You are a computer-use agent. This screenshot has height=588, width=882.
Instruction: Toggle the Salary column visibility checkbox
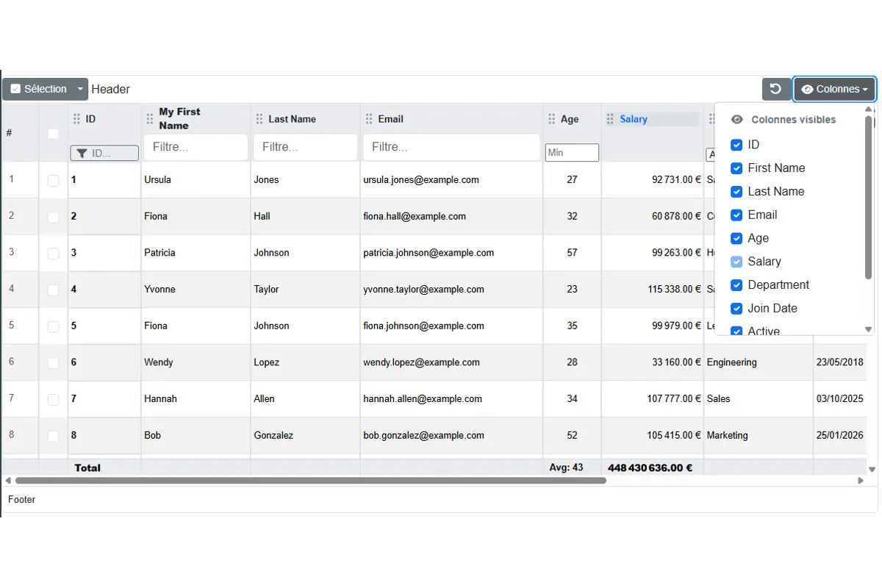click(736, 262)
